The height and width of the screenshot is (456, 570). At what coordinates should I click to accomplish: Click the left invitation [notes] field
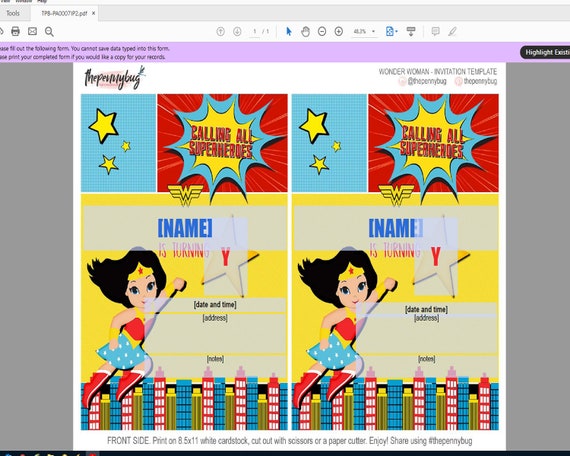[x=215, y=367]
